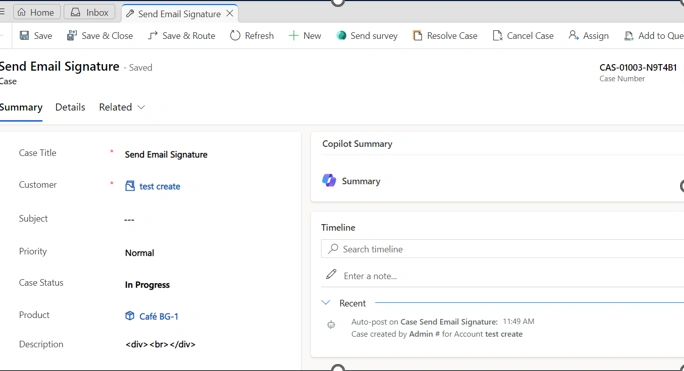The width and height of the screenshot is (684, 371).
Task: Click the case number CAS-01003-N9T4B1
Action: [x=638, y=68]
